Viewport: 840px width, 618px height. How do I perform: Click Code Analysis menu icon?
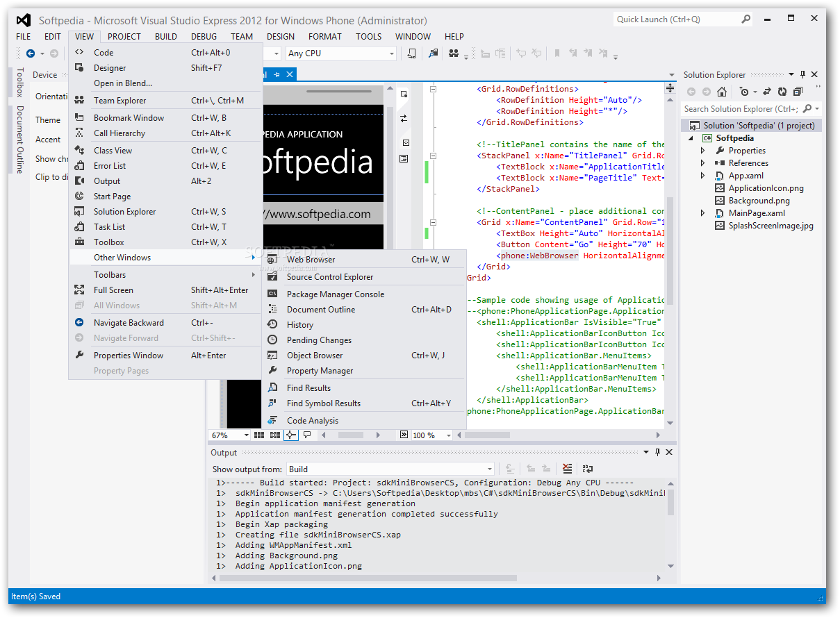272,421
